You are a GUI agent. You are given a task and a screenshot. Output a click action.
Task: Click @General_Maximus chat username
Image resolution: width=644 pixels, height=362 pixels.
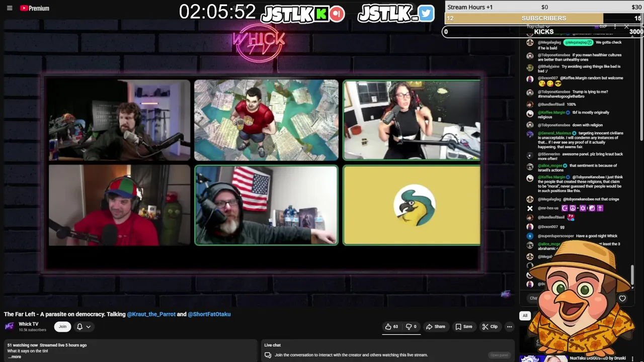pos(554,133)
